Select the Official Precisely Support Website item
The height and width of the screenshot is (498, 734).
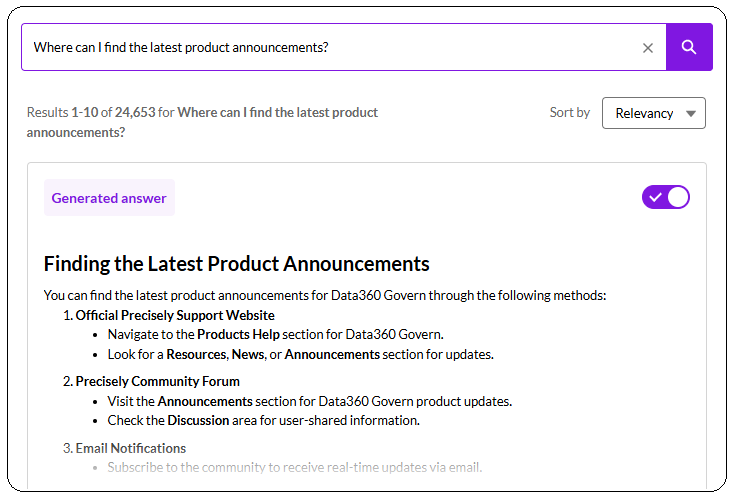click(174, 315)
